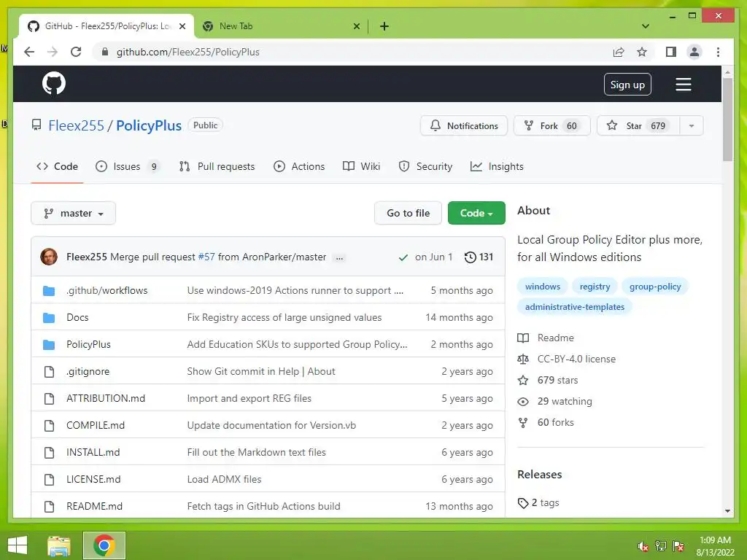
Task: Open the 2 tags link
Action: (538, 503)
